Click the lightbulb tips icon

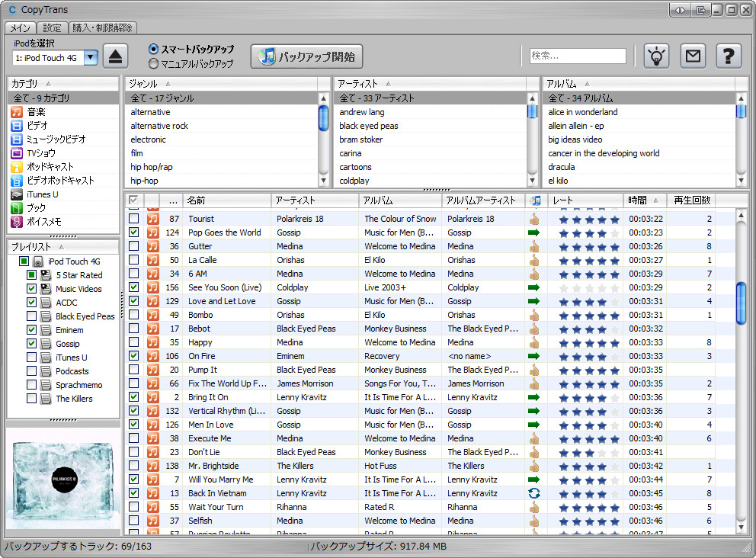click(656, 56)
